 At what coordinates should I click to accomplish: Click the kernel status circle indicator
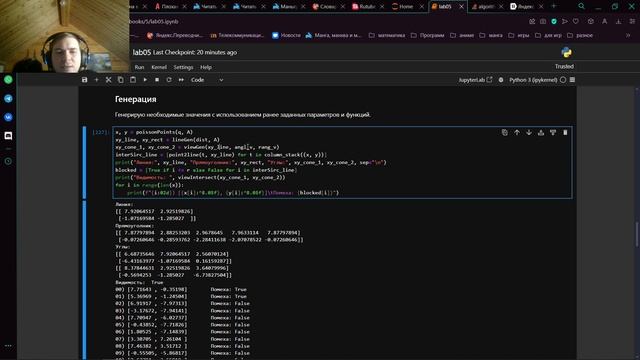(x=563, y=80)
